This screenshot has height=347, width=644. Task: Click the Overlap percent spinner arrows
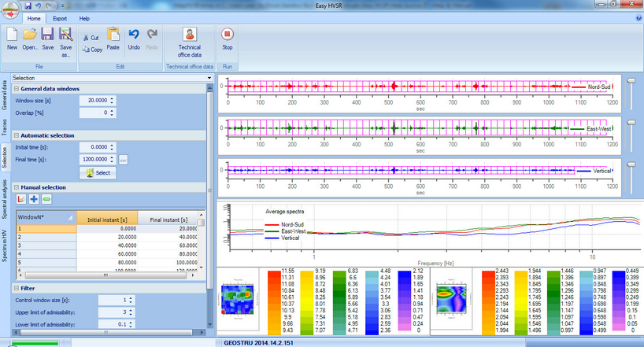point(112,113)
